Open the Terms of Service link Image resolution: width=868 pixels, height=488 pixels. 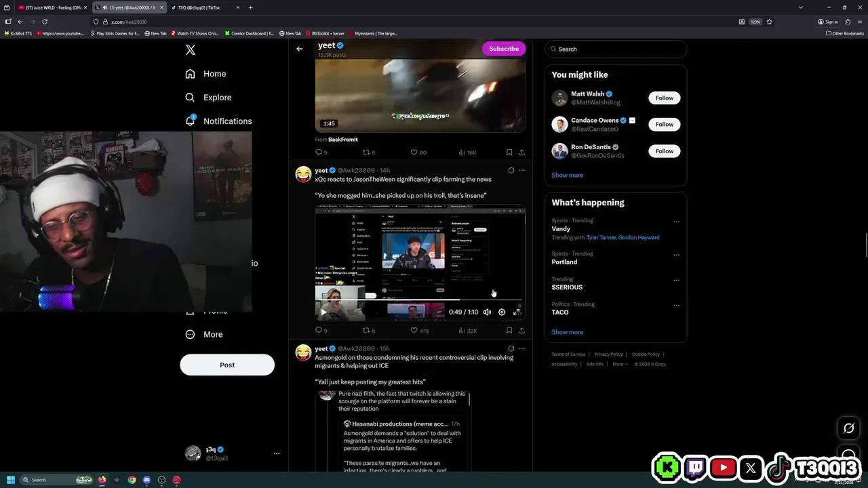[x=568, y=354]
